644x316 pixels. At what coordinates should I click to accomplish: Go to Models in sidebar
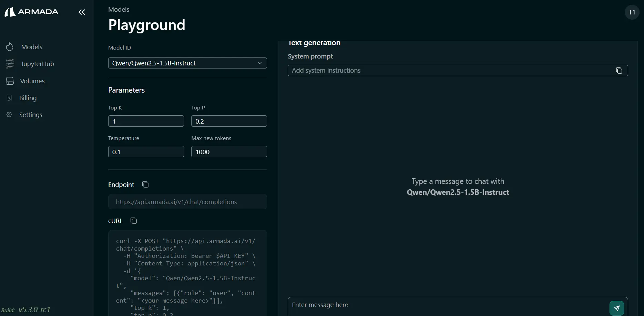[32, 47]
